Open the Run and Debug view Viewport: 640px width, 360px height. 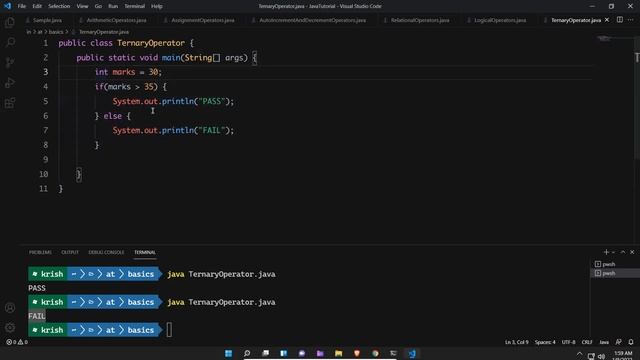[10, 82]
